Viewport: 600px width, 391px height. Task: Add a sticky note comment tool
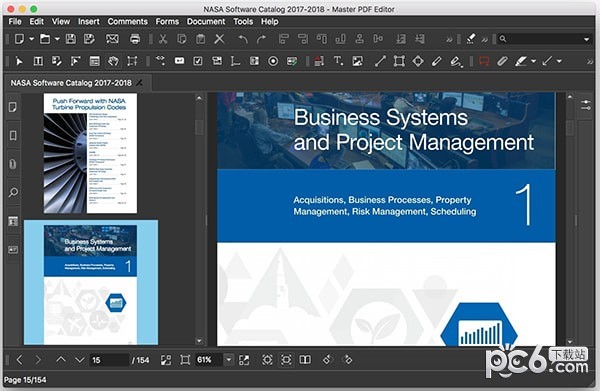point(484,61)
